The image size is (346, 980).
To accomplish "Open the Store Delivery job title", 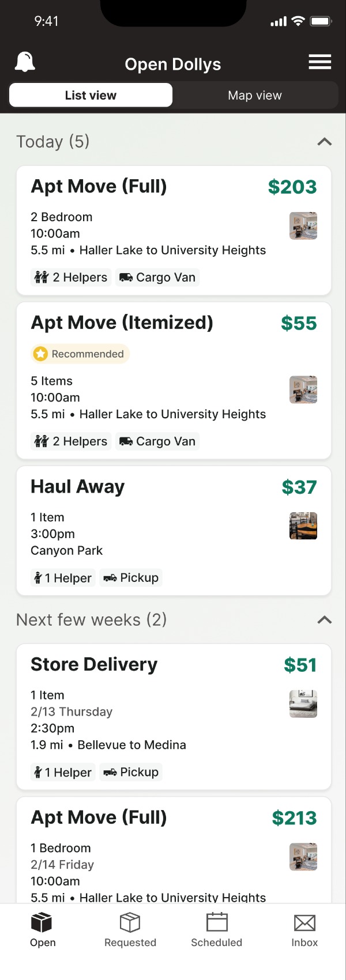I will pos(94,664).
